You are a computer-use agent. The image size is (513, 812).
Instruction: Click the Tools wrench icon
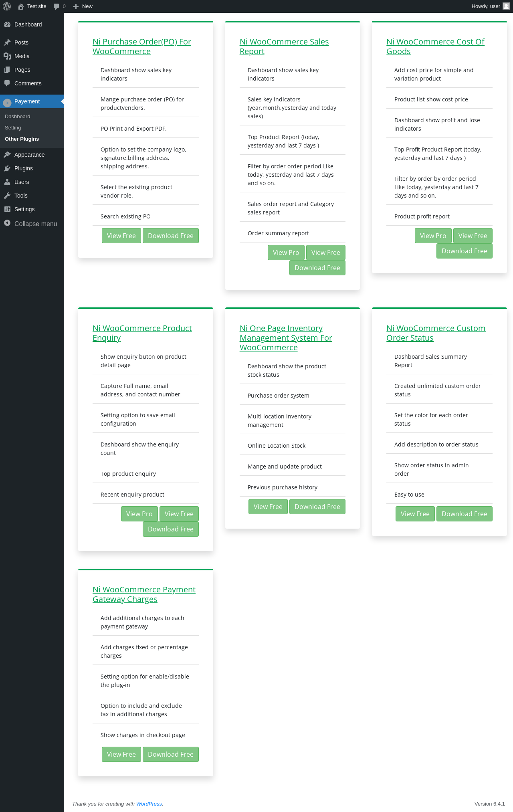pyautogui.click(x=7, y=196)
